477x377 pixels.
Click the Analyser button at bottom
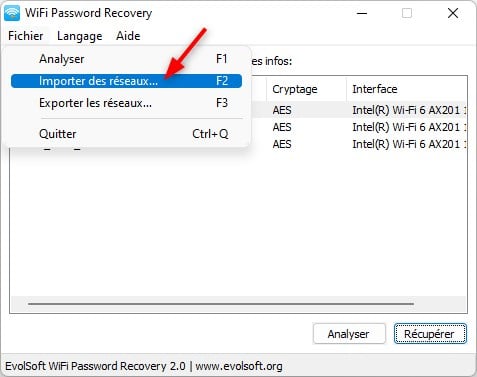pos(349,334)
